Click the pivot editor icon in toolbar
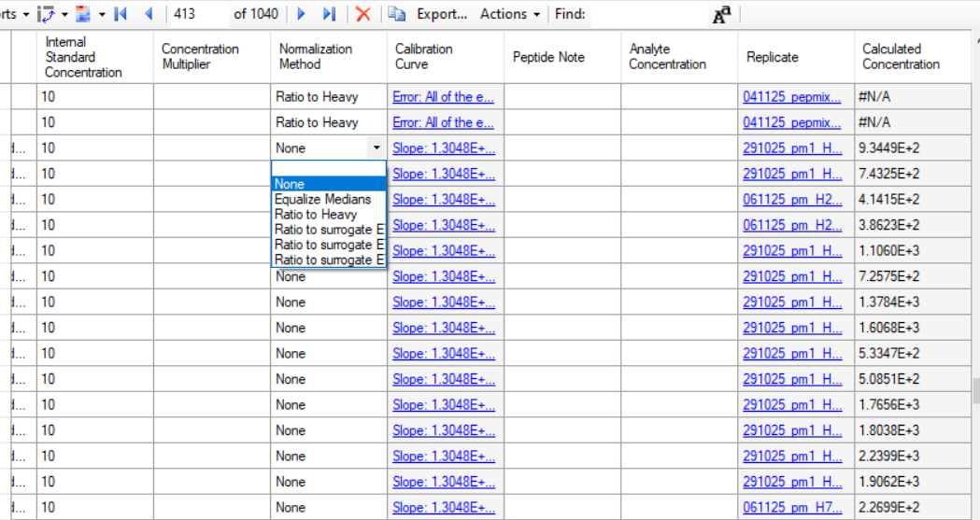This screenshot has width=980, height=520. 47,14
